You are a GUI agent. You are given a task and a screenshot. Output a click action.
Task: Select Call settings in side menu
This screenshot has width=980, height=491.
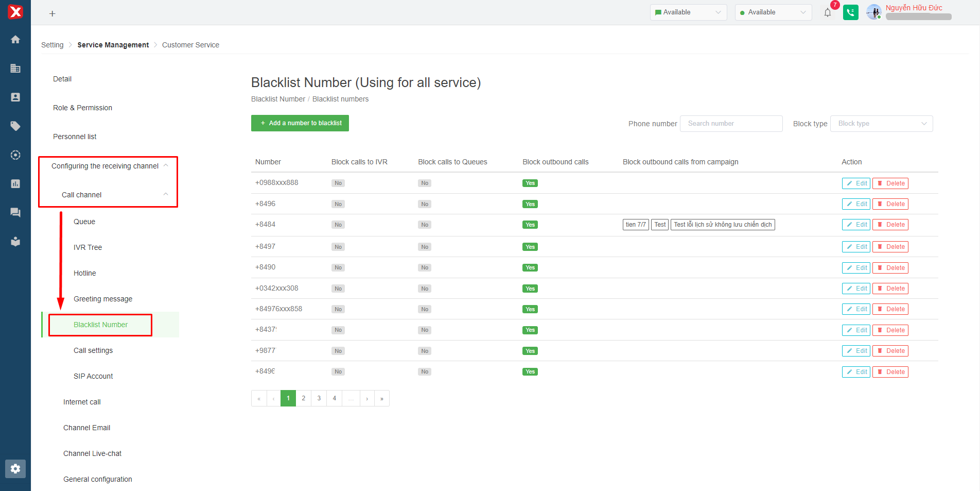click(x=93, y=350)
